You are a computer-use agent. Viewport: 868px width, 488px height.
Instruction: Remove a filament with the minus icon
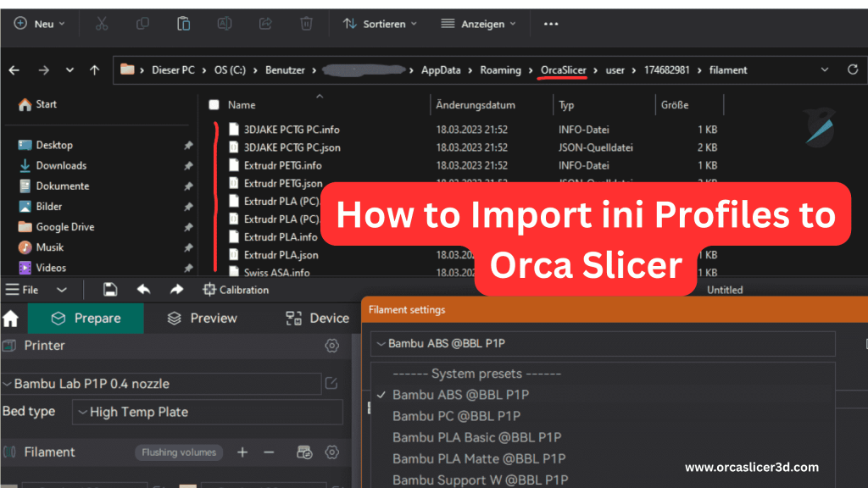click(269, 452)
